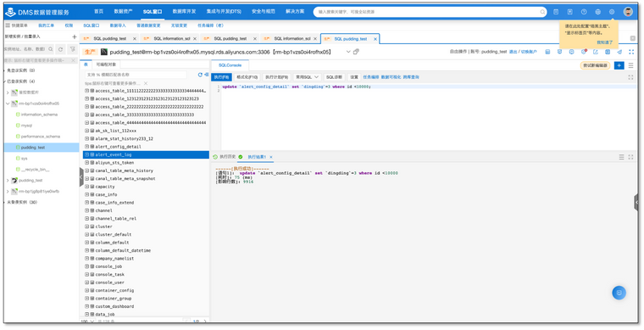This screenshot has height=330, width=644.
Task: Click the 执行计划(F9) button
Action: (x=276, y=77)
